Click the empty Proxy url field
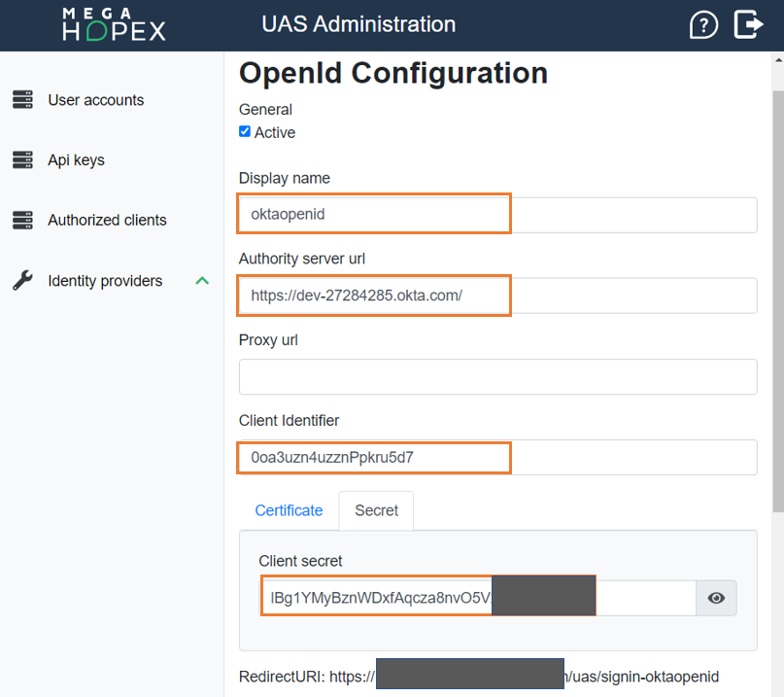784x697 pixels. 497,376
